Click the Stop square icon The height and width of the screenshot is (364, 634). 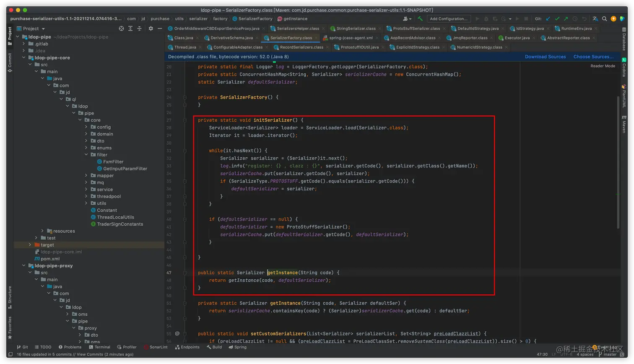[526, 19]
